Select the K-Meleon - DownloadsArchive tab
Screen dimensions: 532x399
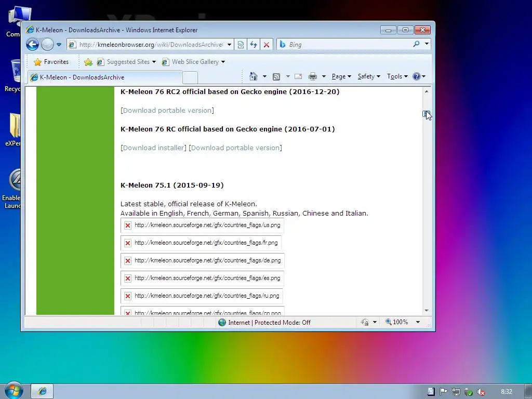pyautogui.click(x=105, y=77)
